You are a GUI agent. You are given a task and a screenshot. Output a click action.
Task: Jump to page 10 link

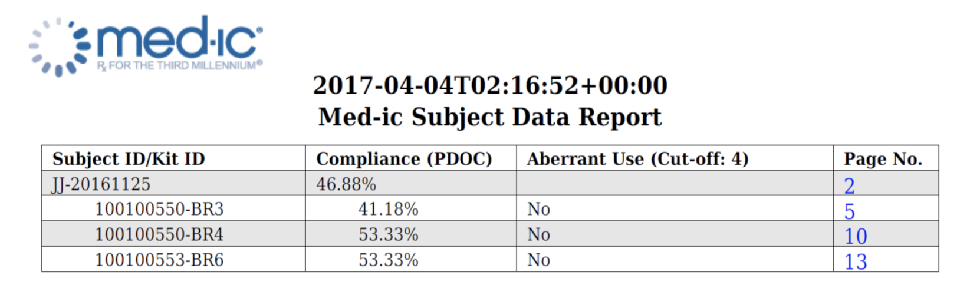click(855, 236)
